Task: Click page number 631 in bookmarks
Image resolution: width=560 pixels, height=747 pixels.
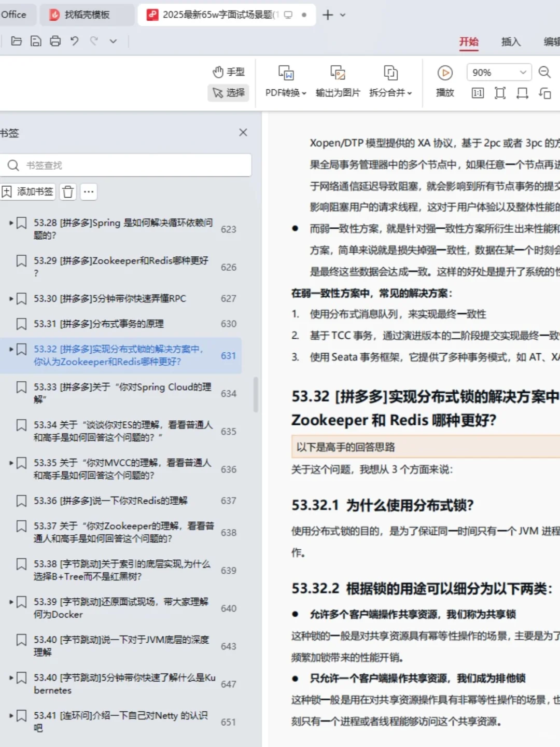Action: (x=228, y=356)
